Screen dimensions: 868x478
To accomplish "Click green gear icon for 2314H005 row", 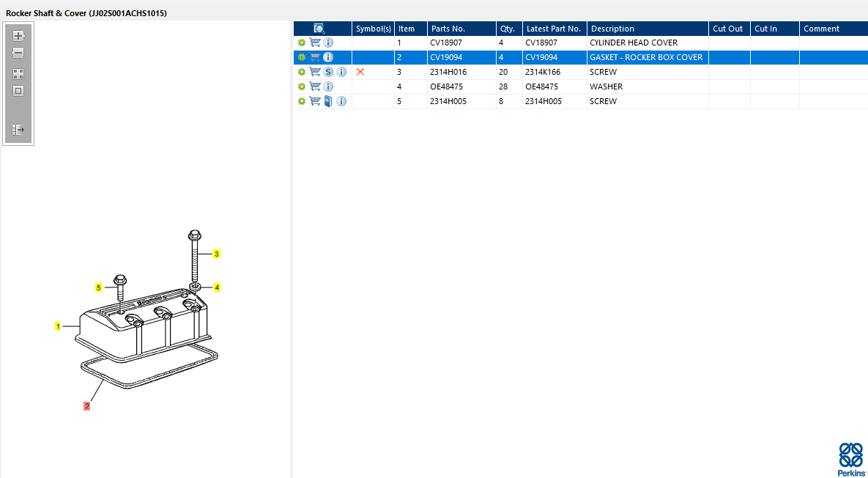I will pyautogui.click(x=302, y=101).
